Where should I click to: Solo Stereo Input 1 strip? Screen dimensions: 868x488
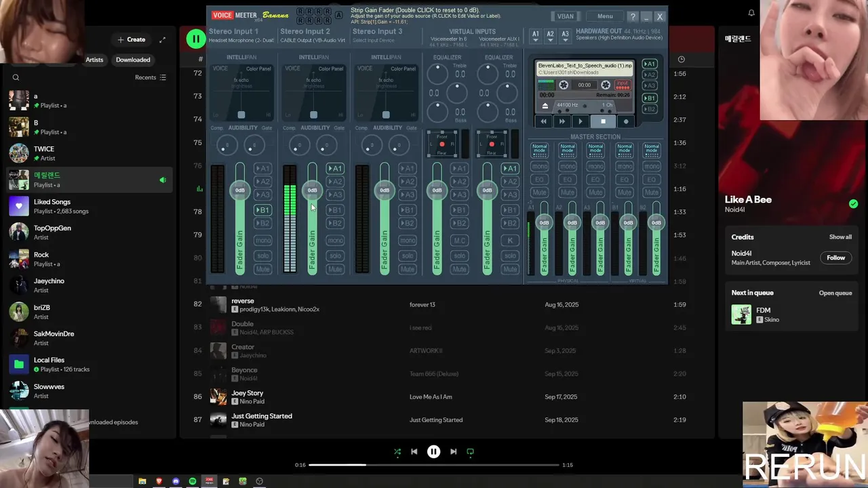coord(262,256)
